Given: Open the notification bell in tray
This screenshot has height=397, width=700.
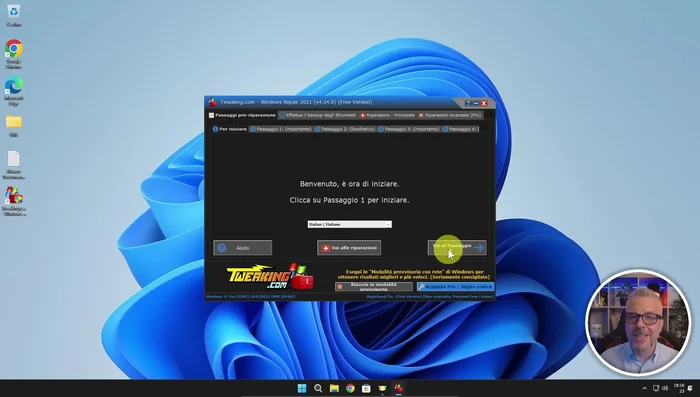Looking at the screenshot, I should pos(691,388).
